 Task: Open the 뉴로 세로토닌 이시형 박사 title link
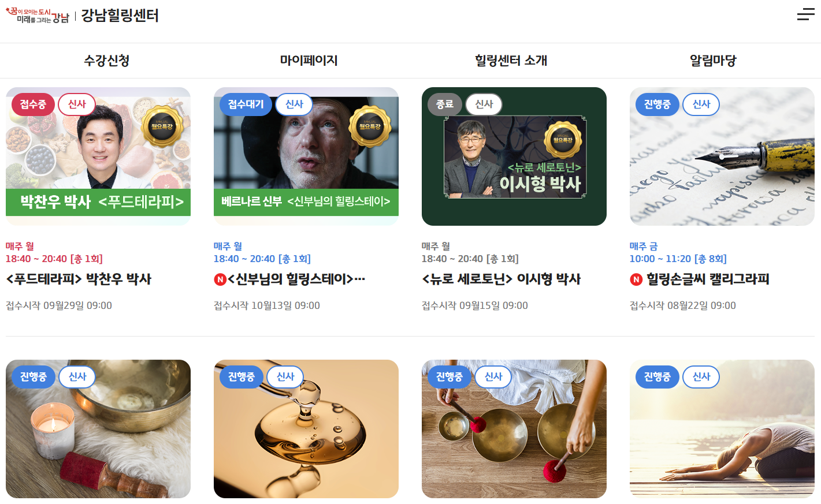pyautogui.click(x=501, y=279)
